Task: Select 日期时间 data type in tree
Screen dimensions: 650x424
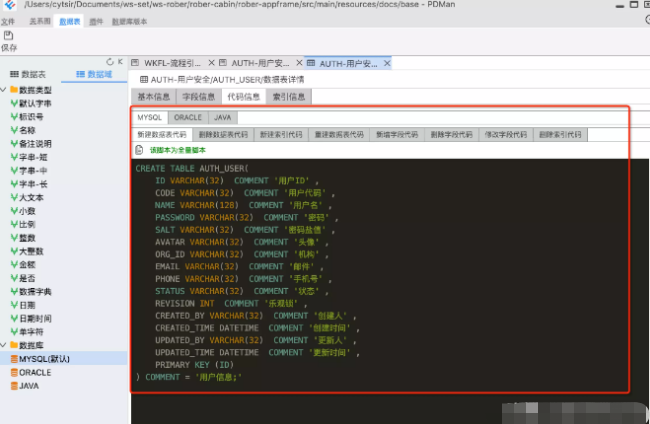Action: tap(35, 318)
